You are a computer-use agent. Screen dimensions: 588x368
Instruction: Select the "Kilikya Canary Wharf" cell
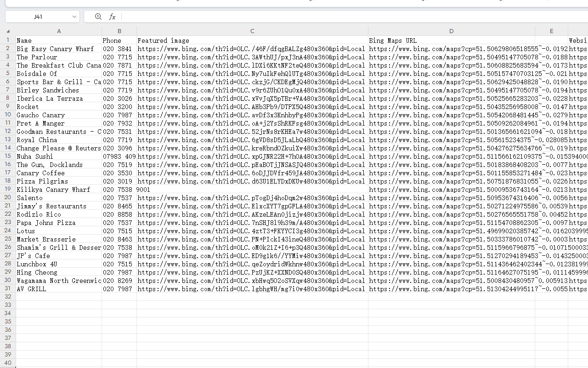[59, 190]
